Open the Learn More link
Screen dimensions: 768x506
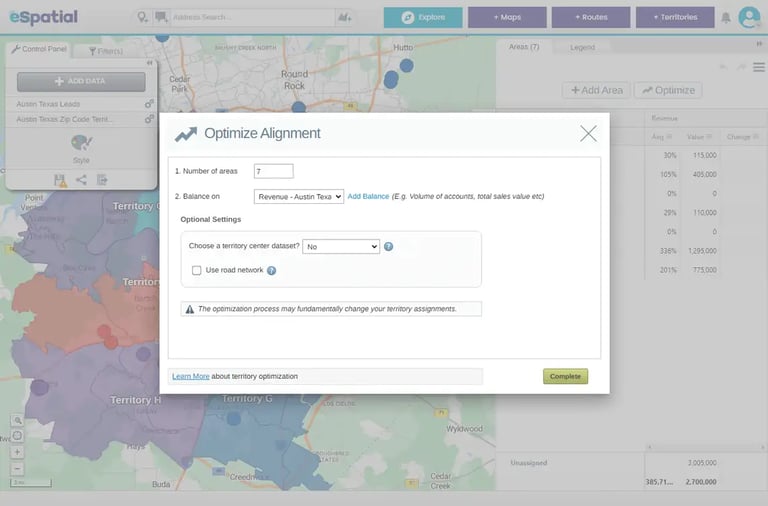pyautogui.click(x=191, y=376)
